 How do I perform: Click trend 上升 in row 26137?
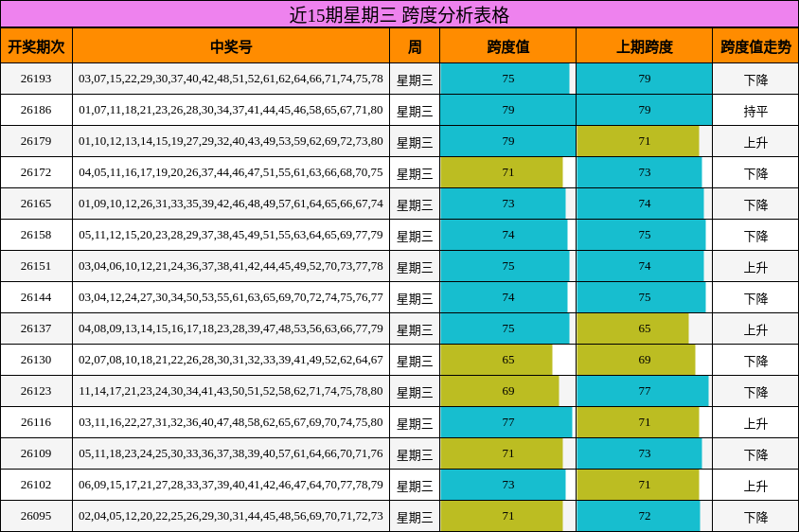[x=755, y=329]
